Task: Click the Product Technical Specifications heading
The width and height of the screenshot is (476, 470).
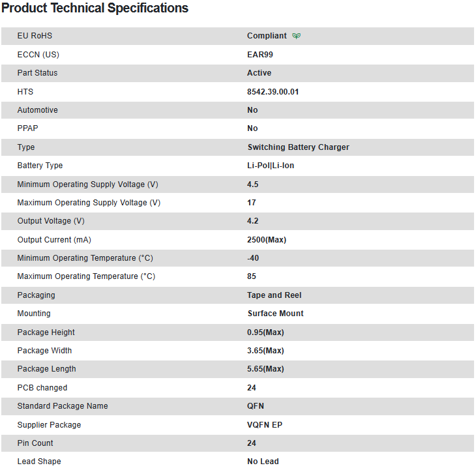Action: (95, 8)
